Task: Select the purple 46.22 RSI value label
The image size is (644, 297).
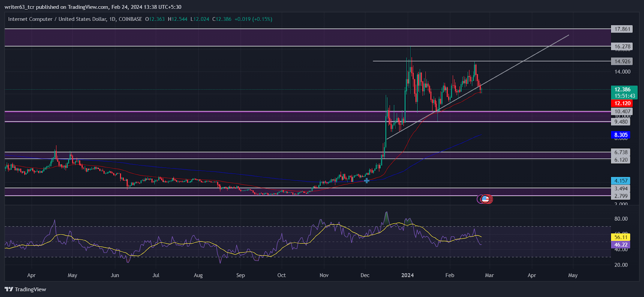Action: click(621, 245)
